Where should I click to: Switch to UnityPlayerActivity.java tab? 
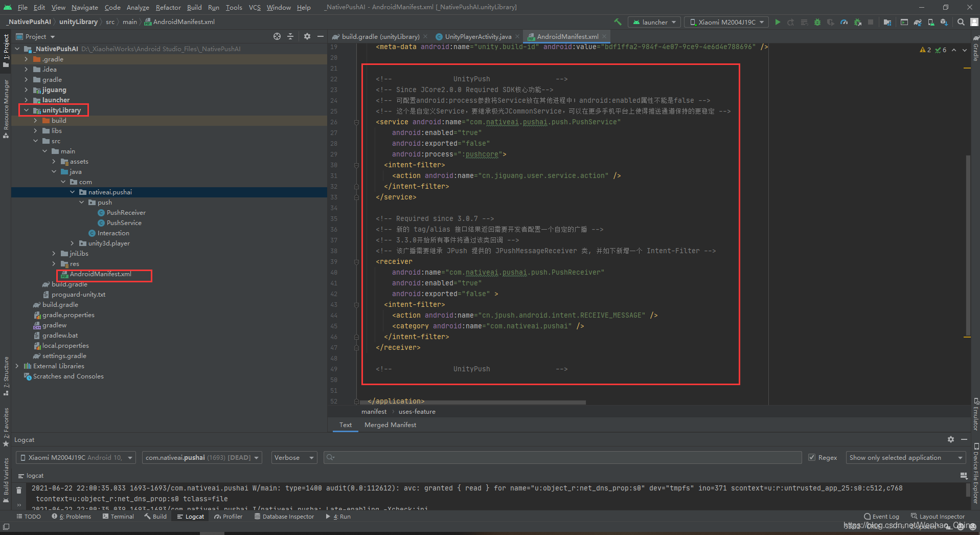478,36
